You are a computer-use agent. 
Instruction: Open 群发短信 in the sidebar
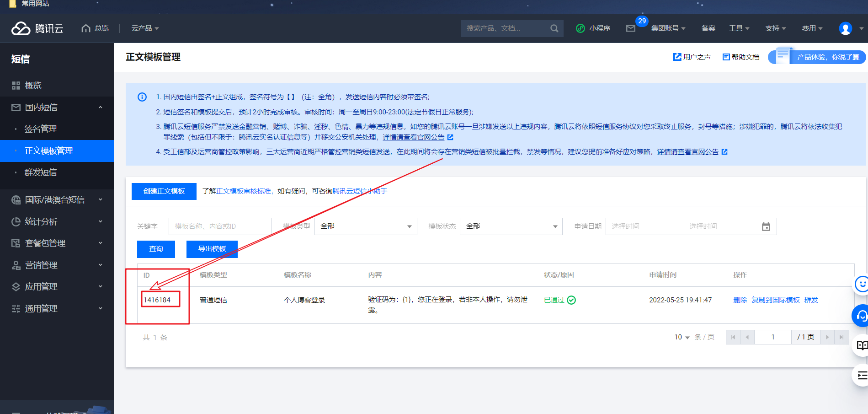coord(57,172)
